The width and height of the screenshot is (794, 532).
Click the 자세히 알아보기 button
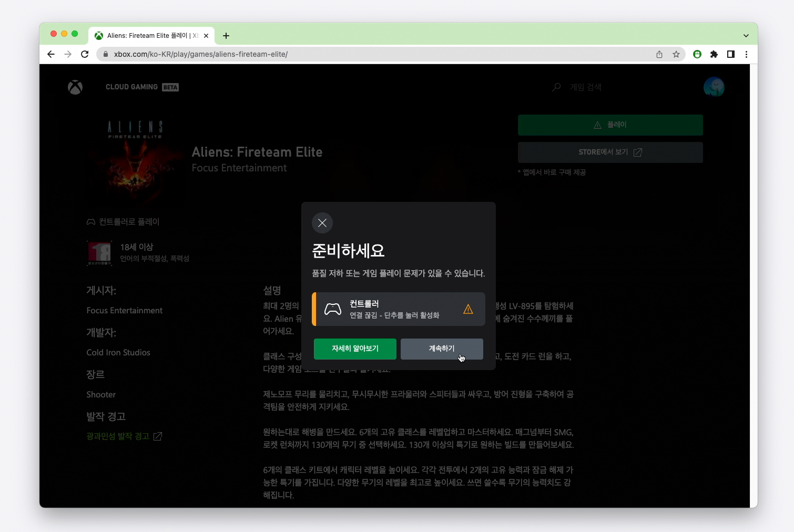355,349
